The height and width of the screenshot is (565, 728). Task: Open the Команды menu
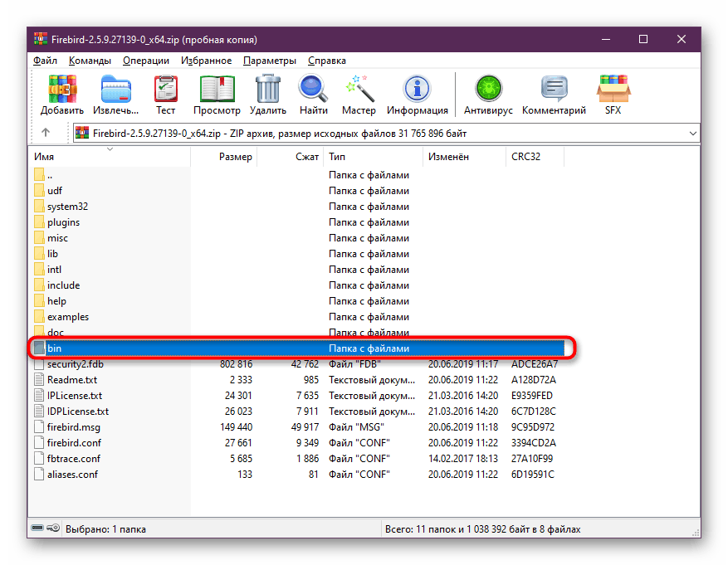[90, 61]
